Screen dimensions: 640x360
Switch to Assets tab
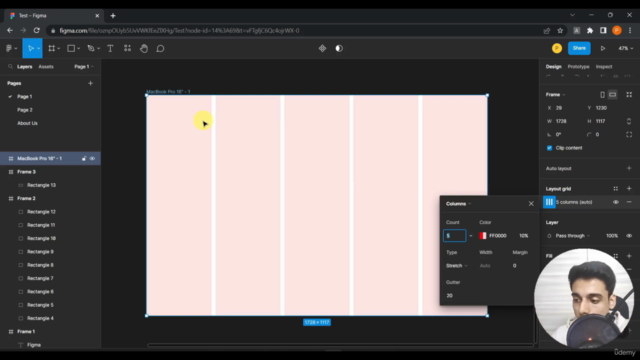click(46, 67)
